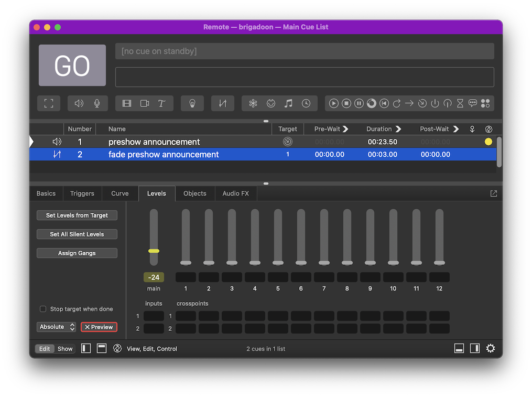Switch to the Curve tab
The width and height of the screenshot is (532, 397).
120,194
